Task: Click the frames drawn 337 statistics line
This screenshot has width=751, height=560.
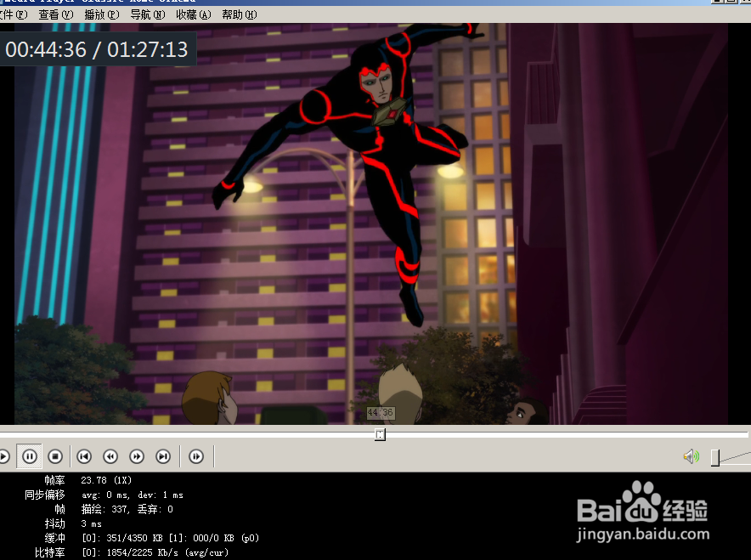Action: pos(127,509)
